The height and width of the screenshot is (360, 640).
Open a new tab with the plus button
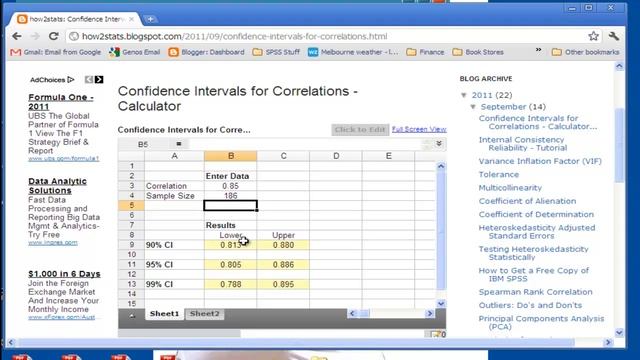151,19
